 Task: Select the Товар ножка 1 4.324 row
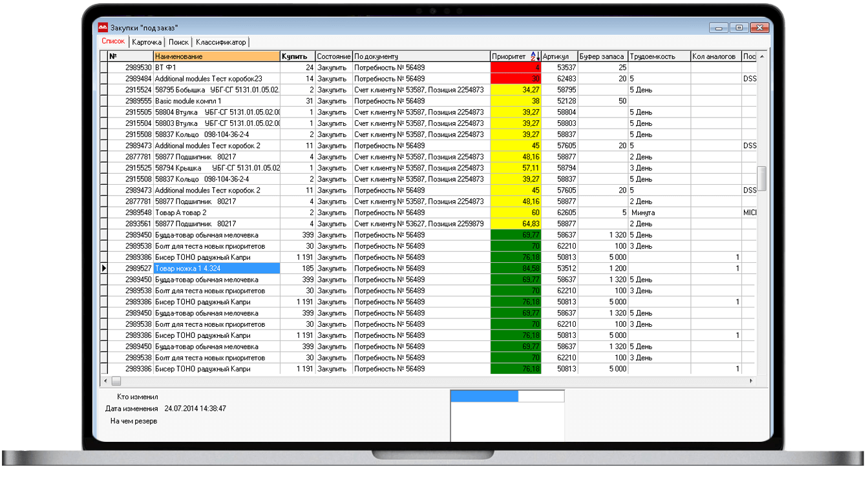pyautogui.click(x=216, y=268)
